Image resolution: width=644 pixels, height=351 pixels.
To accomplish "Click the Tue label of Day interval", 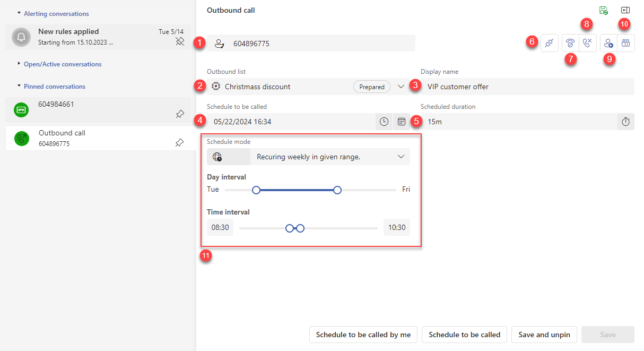I will [x=213, y=189].
